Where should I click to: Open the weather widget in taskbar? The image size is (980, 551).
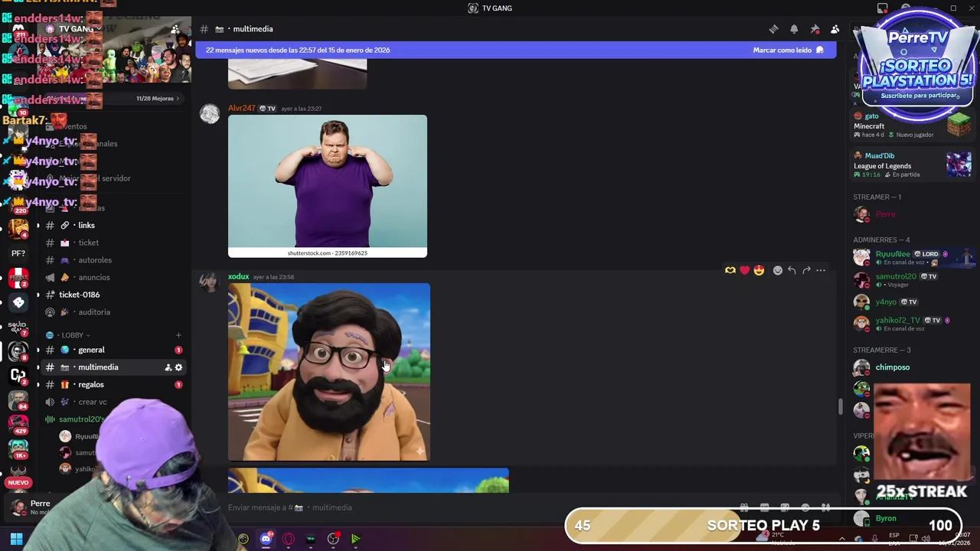pos(777,539)
